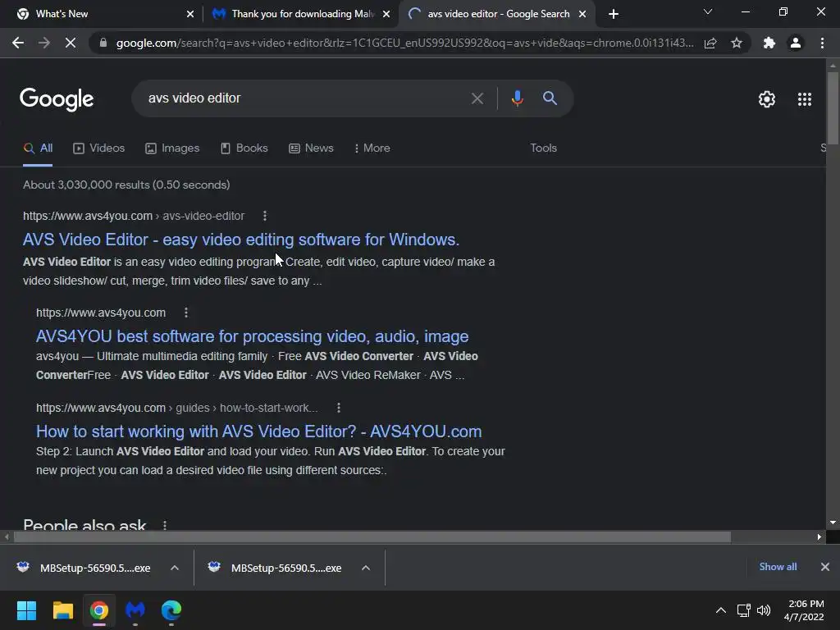840x630 pixels.
Task: Open the tab search dropdown arrow
Action: (x=708, y=11)
